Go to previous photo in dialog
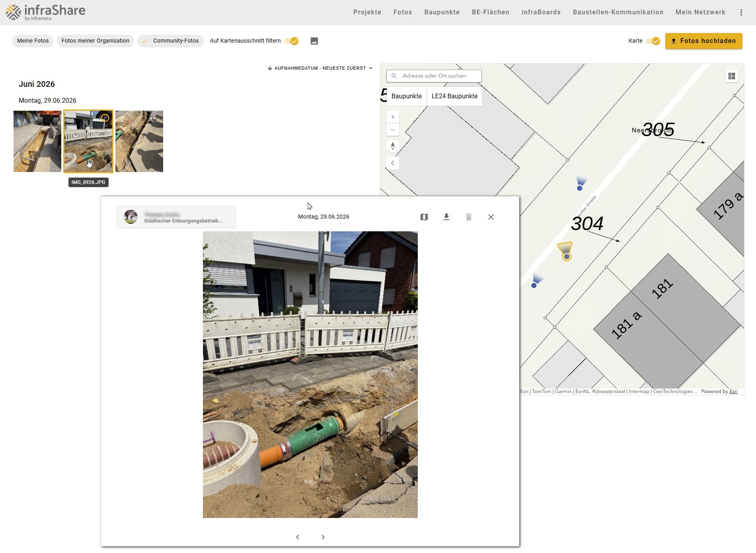The height and width of the screenshot is (553, 756). pyautogui.click(x=298, y=537)
